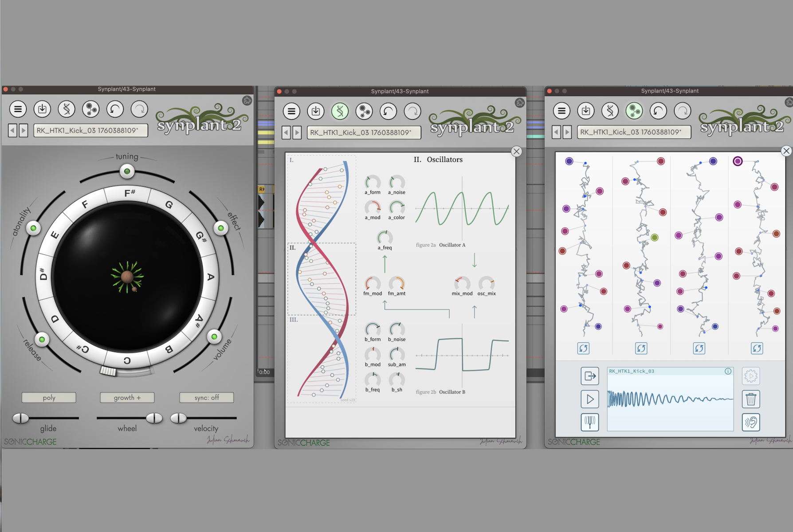The height and width of the screenshot is (532, 793).
Task: Click the wheel slider handle
Action: pyautogui.click(x=154, y=418)
